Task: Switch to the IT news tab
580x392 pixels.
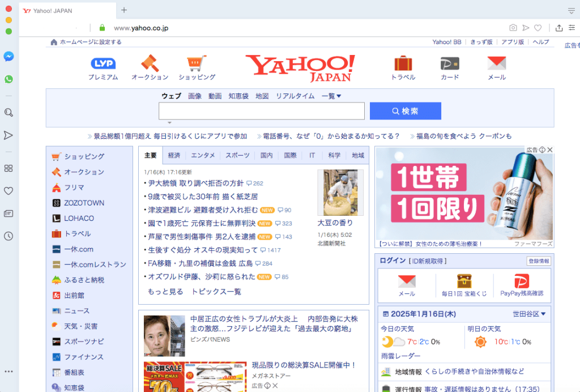Action: click(x=312, y=155)
